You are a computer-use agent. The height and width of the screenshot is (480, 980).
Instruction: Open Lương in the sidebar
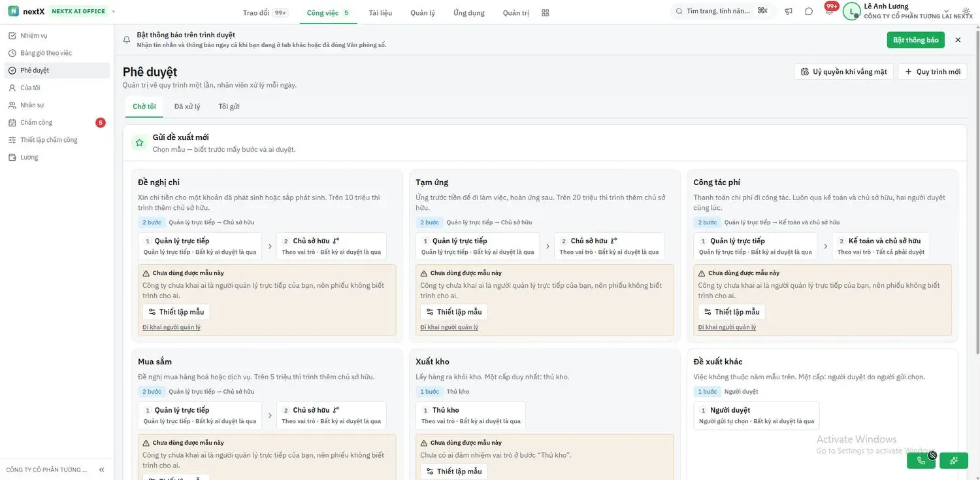pyautogui.click(x=56, y=157)
